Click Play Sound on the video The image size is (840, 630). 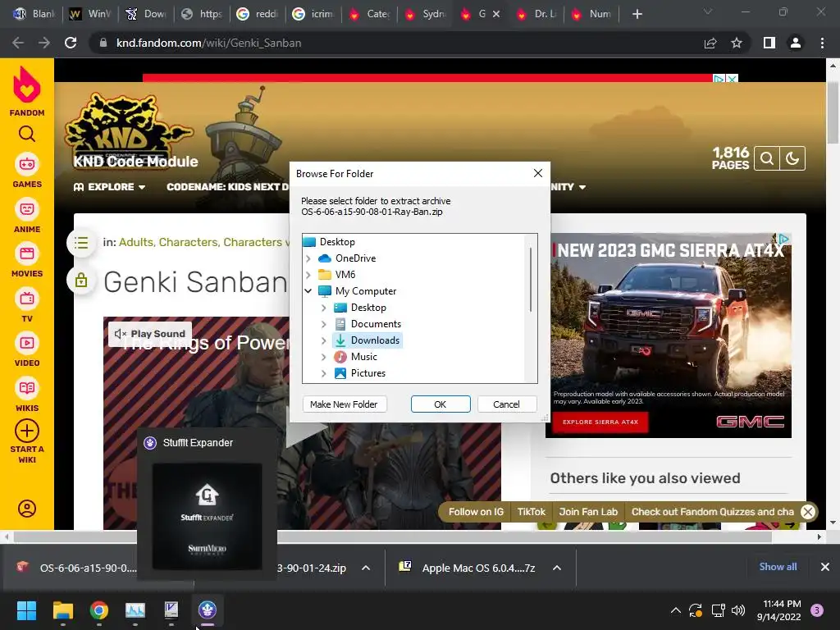coord(150,334)
